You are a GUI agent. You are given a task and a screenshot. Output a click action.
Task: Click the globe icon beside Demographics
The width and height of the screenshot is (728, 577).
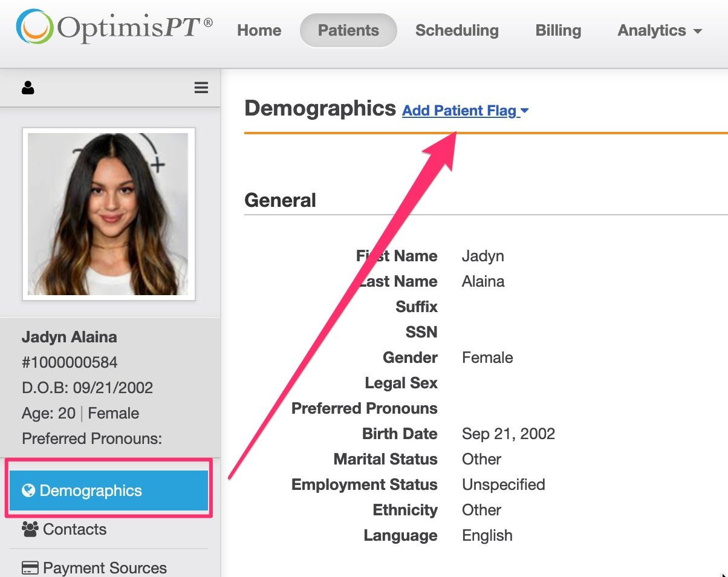coord(28,491)
